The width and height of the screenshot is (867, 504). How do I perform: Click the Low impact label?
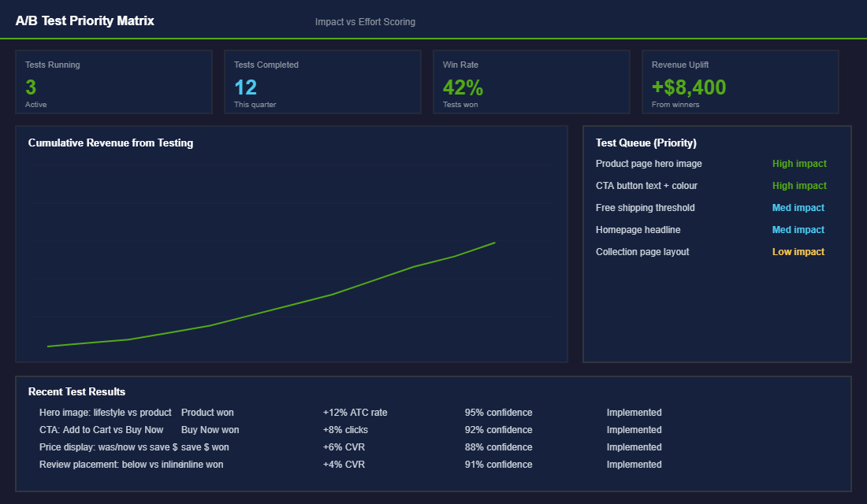pos(798,251)
